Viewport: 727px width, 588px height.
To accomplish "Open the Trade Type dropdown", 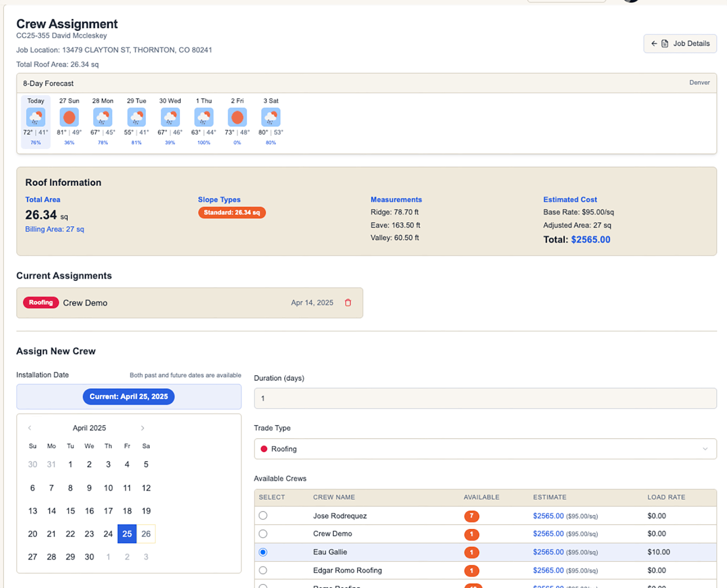I will point(485,449).
